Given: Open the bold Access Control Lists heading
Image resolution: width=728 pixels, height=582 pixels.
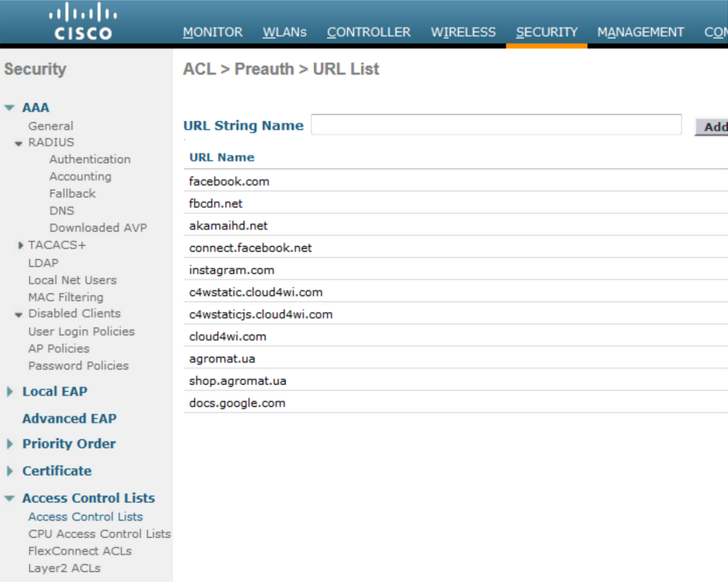Looking at the screenshot, I should point(89,498).
